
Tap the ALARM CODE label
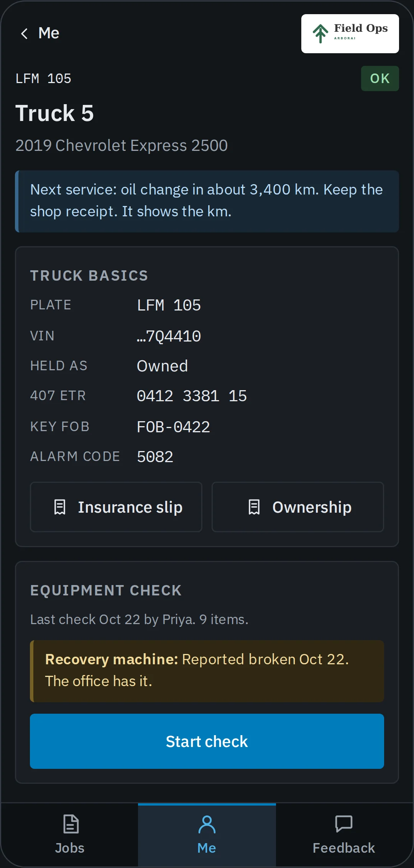coord(75,456)
